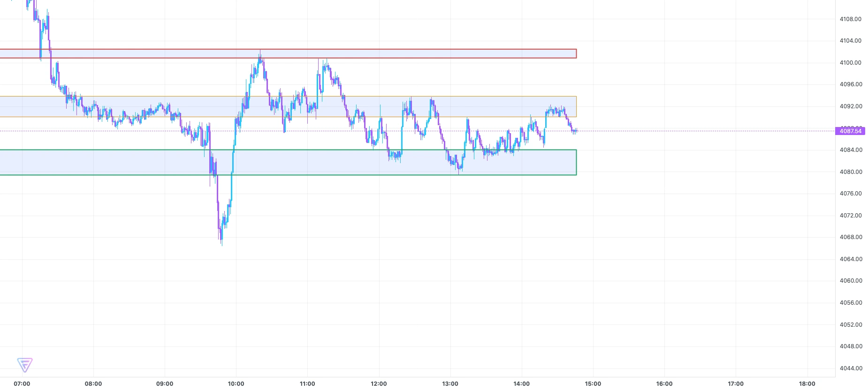Select the orange-bordered mid-range zone rectangle

(x=288, y=106)
